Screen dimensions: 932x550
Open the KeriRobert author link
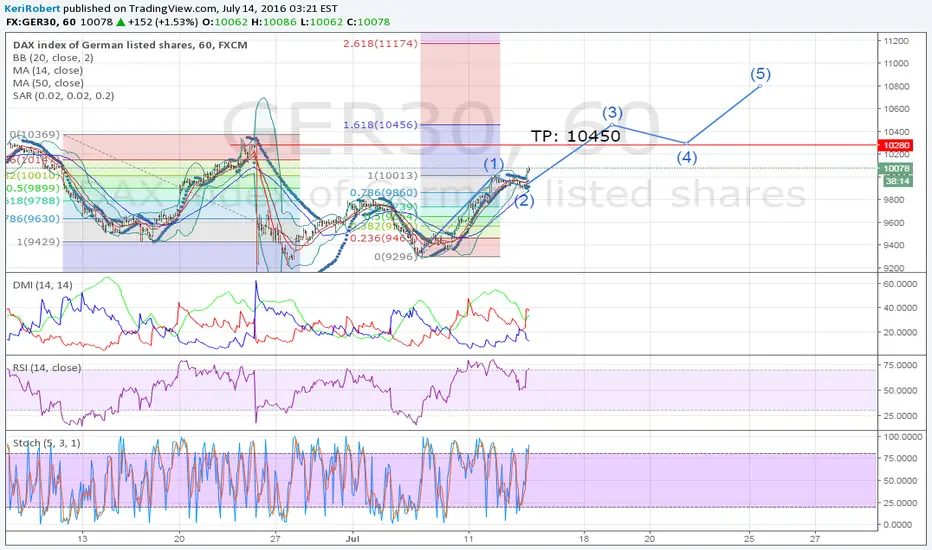coord(33,8)
